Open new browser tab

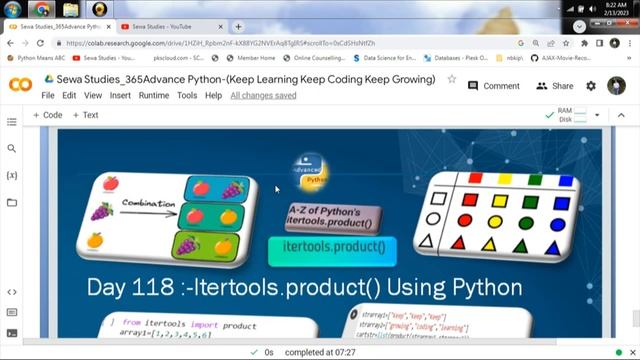[238, 27]
